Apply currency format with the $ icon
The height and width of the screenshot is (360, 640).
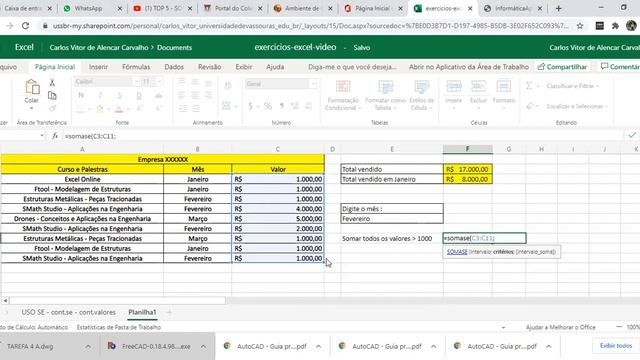pos(251,106)
